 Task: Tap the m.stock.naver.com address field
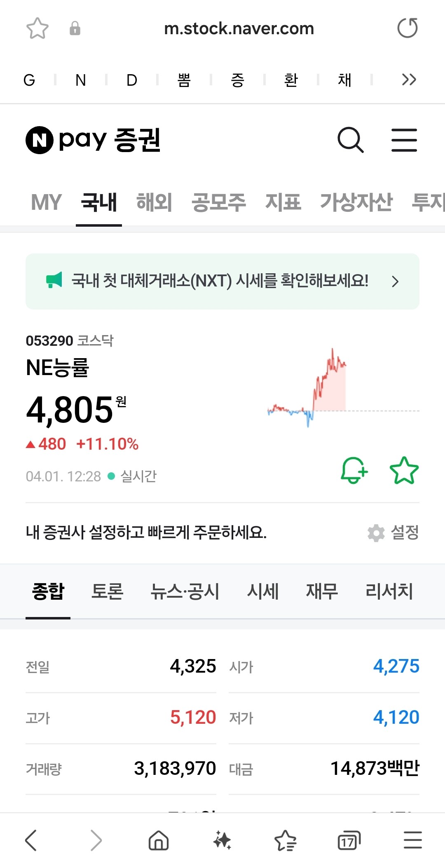(239, 29)
